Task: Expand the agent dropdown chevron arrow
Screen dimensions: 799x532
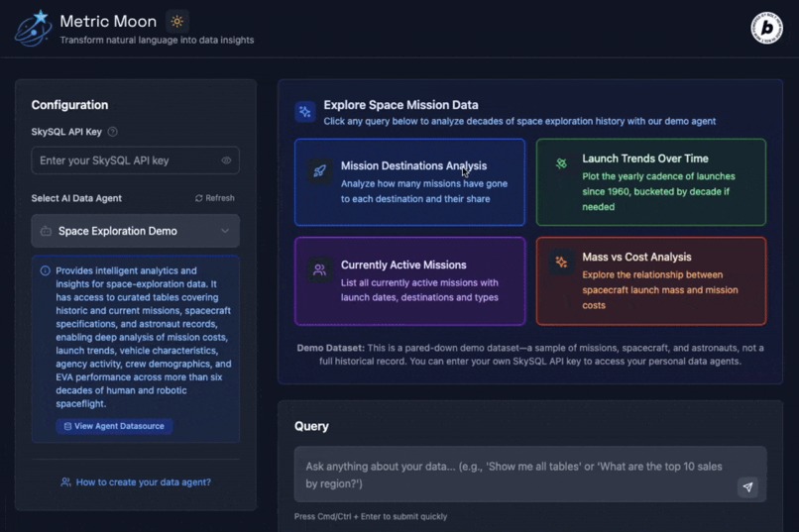Action: (x=225, y=231)
